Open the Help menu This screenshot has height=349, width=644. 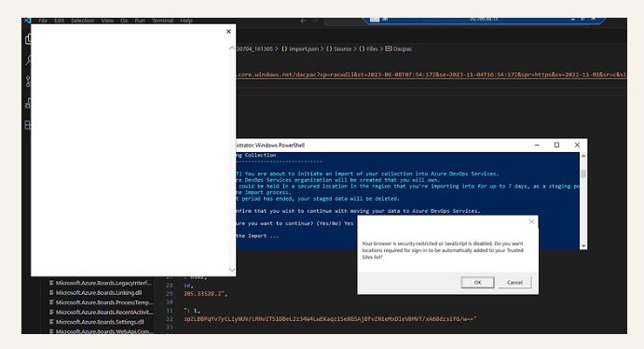pyautogui.click(x=186, y=21)
